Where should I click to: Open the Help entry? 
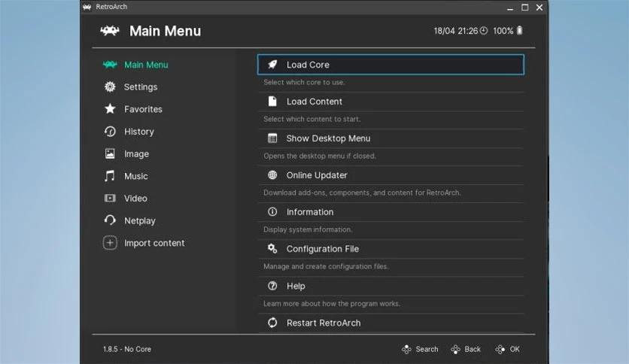coord(390,286)
